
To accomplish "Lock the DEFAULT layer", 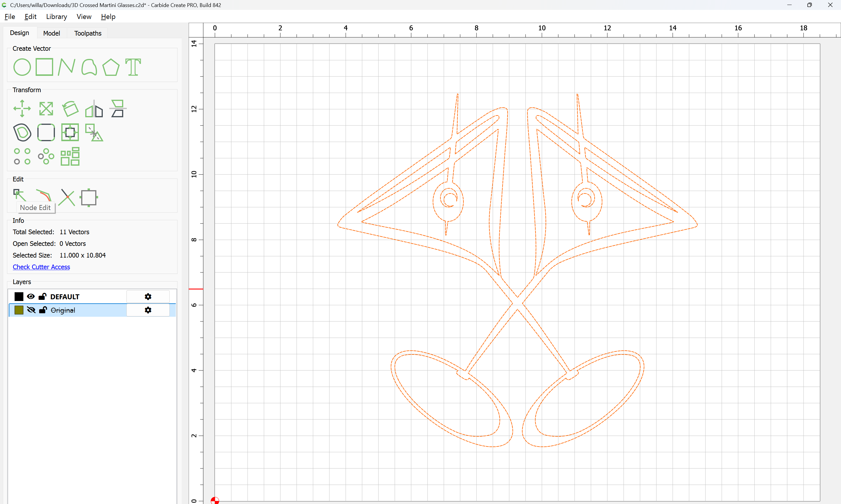I will [x=42, y=296].
